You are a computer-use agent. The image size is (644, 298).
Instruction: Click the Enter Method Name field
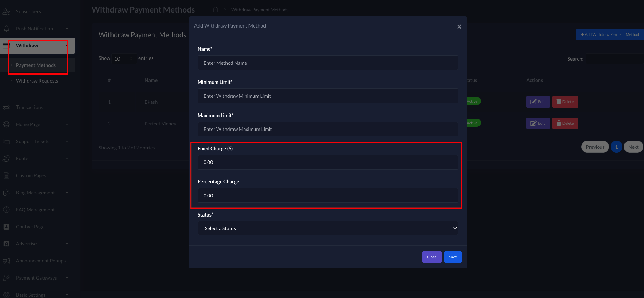click(328, 63)
